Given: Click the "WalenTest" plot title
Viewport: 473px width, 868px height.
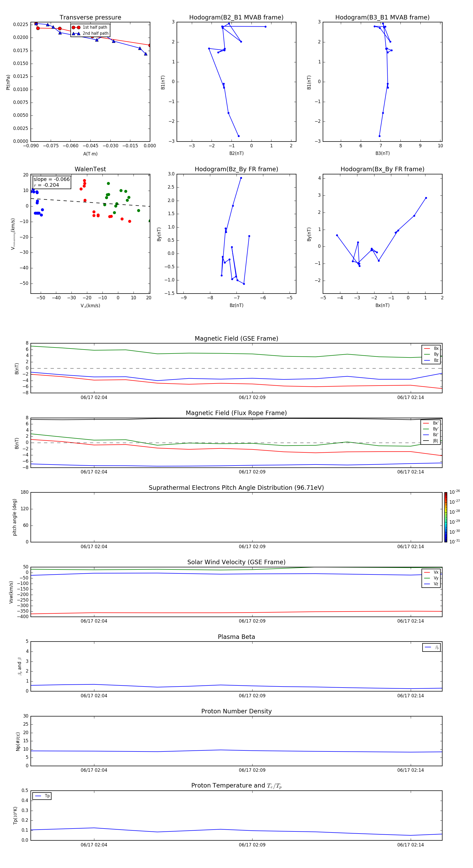Looking at the screenshot, I should (x=90, y=169).
